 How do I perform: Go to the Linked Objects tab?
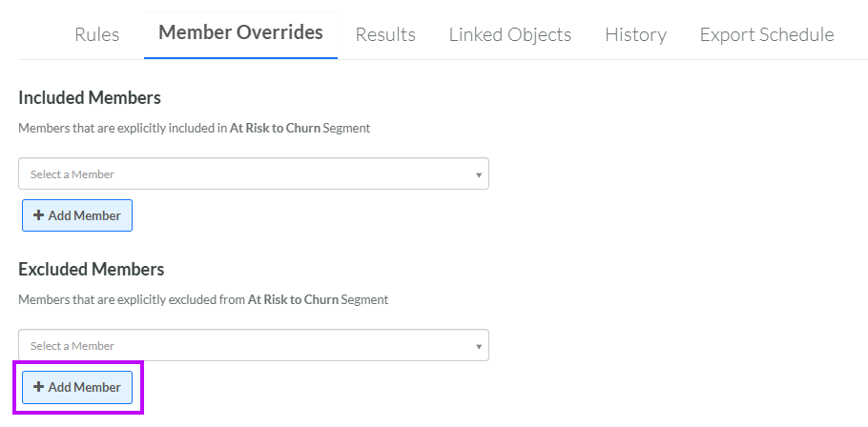(x=509, y=34)
